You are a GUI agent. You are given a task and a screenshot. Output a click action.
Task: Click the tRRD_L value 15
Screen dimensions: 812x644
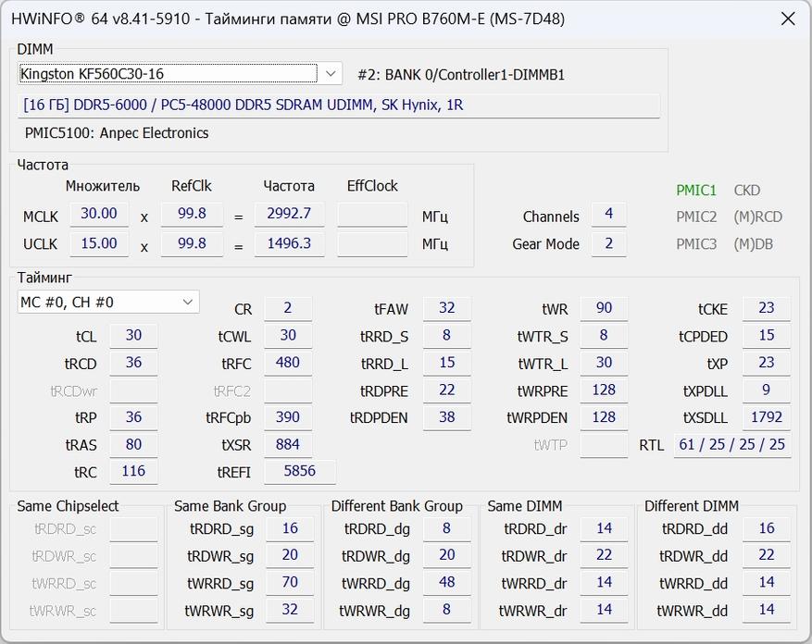point(447,363)
